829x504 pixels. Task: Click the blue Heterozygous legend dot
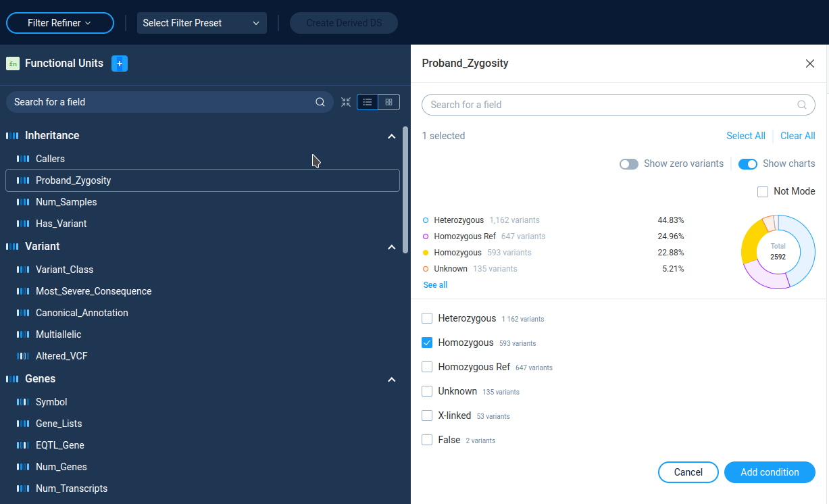click(x=426, y=220)
